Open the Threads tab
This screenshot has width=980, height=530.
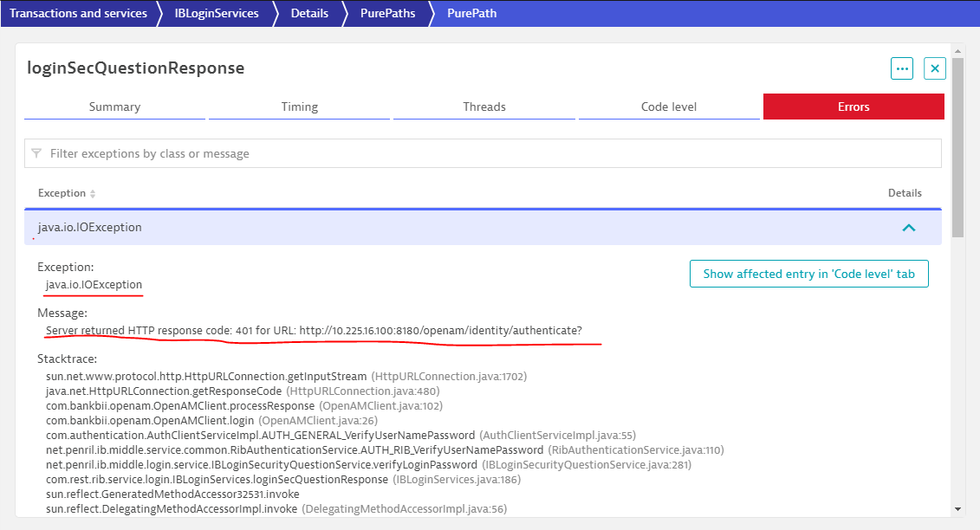(x=484, y=107)
